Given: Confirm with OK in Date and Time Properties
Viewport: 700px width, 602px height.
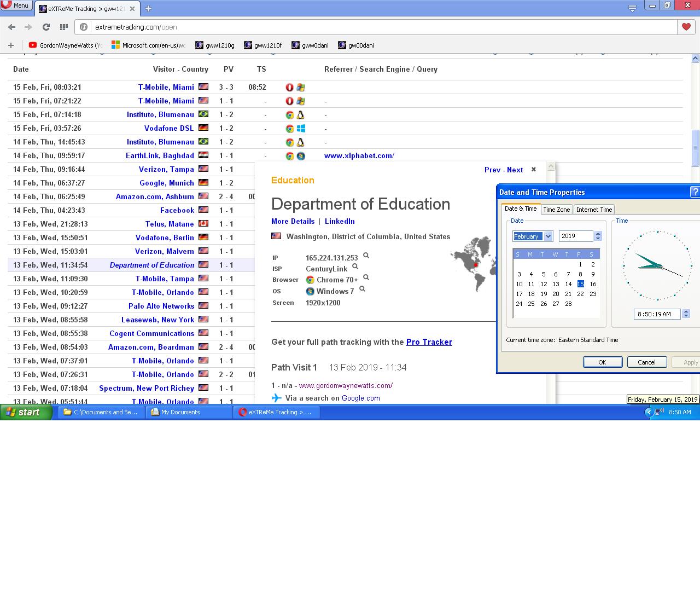Looking at the screenshot, I should click(x=602, y=362).
